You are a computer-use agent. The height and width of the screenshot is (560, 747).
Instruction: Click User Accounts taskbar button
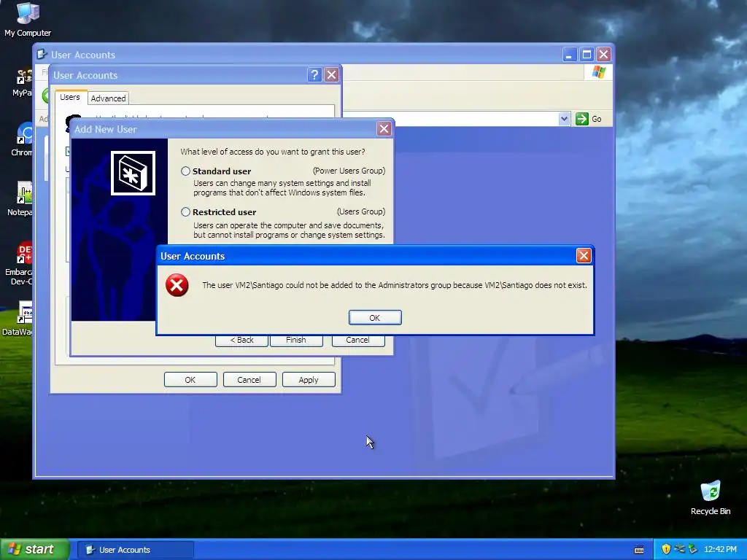point(136,550)
